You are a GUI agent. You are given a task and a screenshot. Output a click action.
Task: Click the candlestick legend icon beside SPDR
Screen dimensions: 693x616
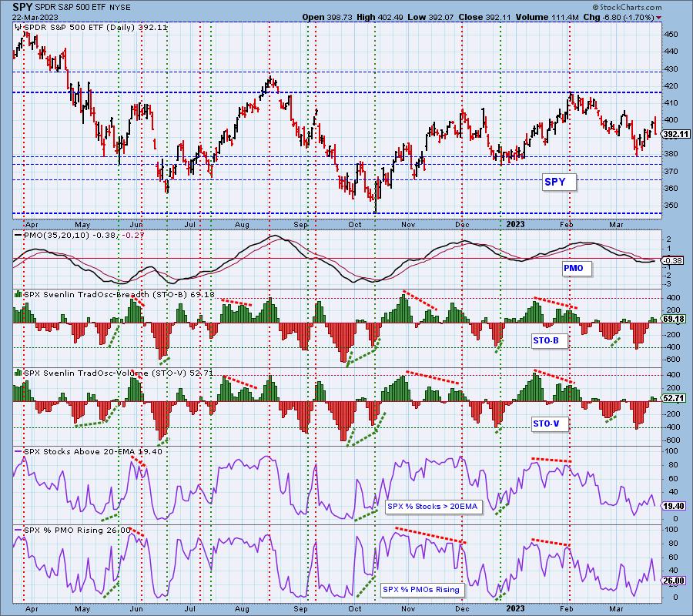point(18,28)
